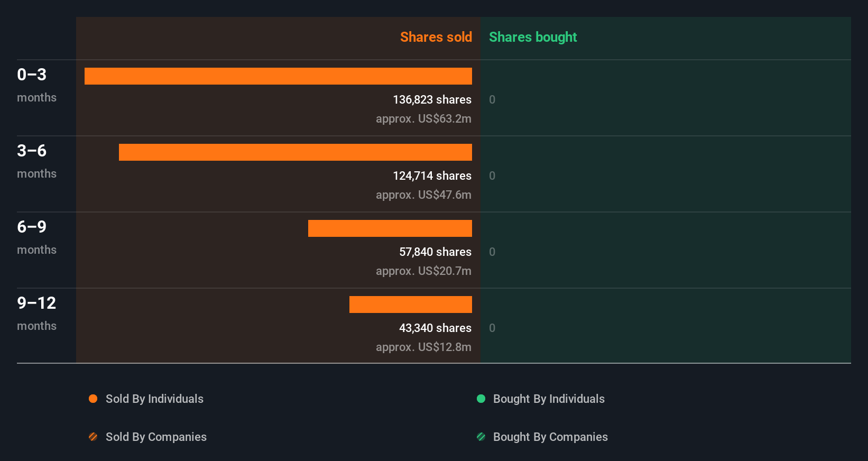Click the 3–6 months orange bar
Viewport: 868px width, 461px height.
(296, 152)
